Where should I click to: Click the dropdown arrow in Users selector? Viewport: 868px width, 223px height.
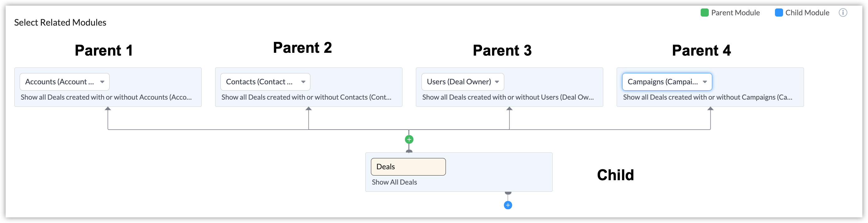[x=497, y=82]
